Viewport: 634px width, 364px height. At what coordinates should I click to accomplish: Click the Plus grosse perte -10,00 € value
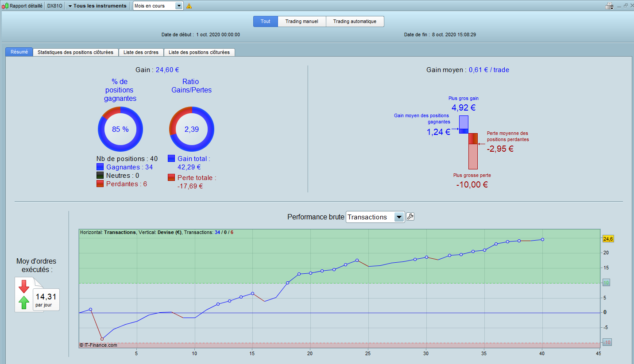[472, 185]
